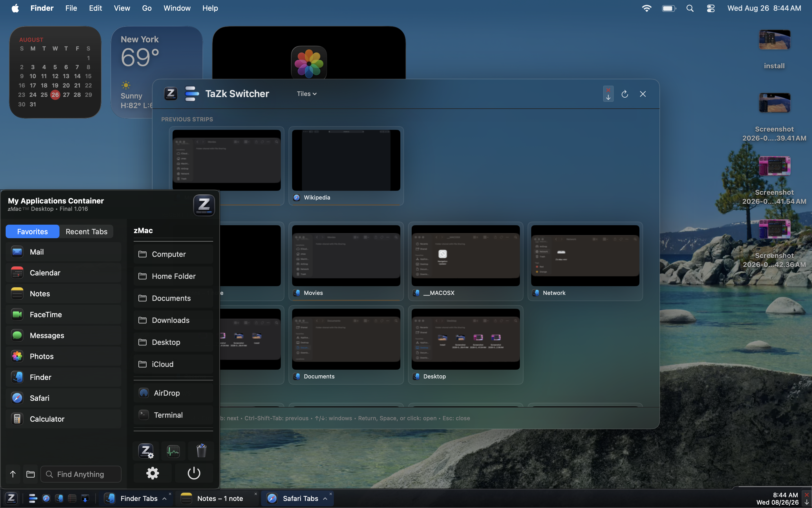Click the gear settings button in start menu

pyautogui.click(x=153, y=473)
